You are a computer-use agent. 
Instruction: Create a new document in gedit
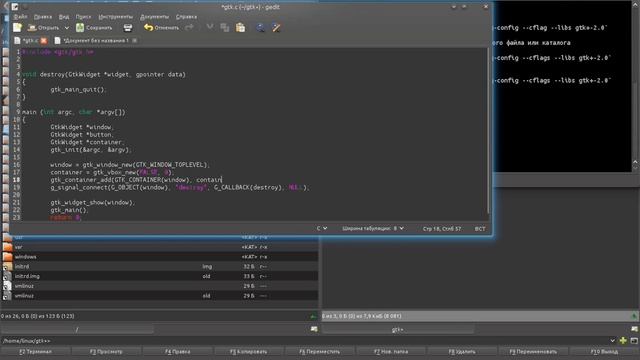point(17,28)
